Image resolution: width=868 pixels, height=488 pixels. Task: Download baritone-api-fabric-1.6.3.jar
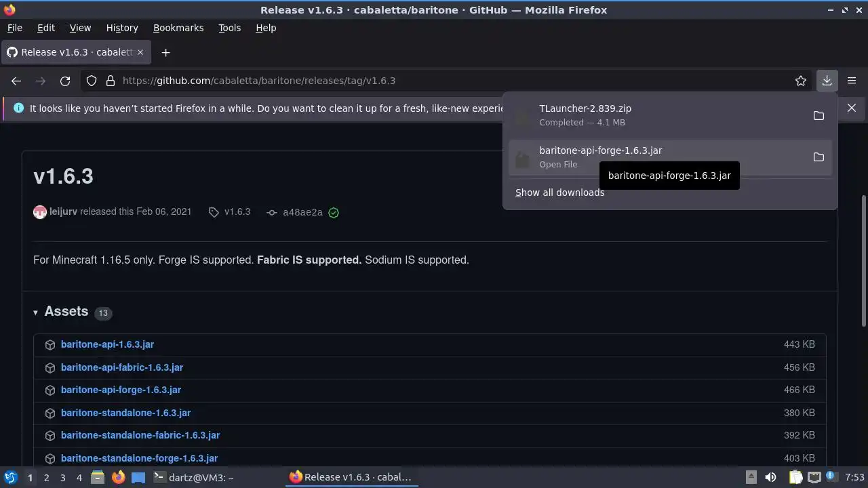(122, 367)
